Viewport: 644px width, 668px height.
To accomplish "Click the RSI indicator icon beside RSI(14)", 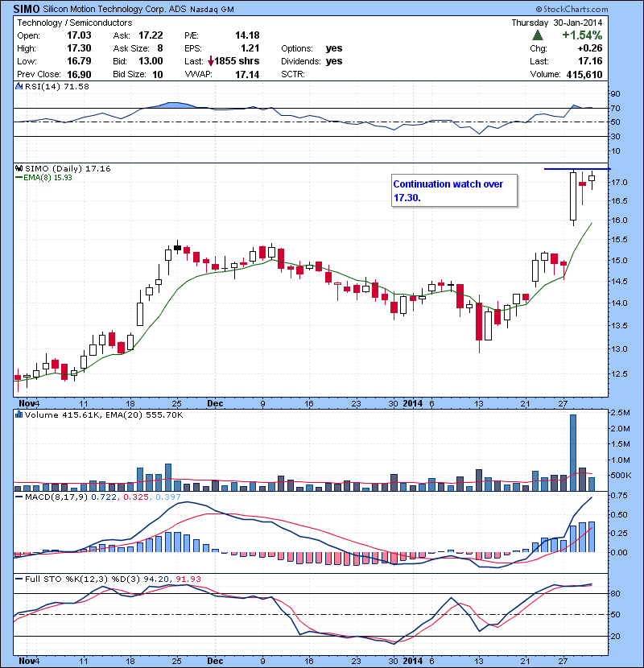I will (19, 86).
